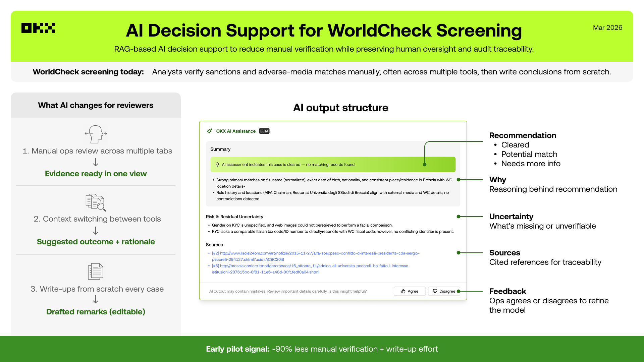Viewport: 644px width, 362px height.
Task: Click the thumbs-down icon on Disagree
Action: 435,291
